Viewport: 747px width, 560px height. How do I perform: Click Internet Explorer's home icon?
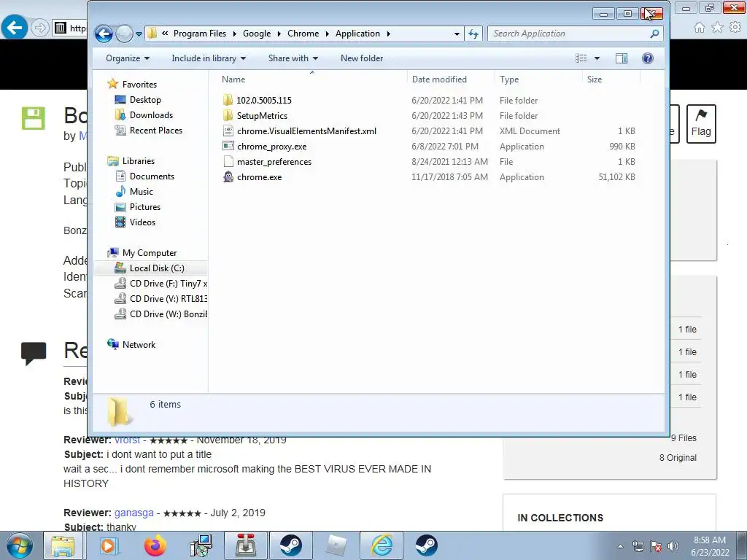click(700, 28)
